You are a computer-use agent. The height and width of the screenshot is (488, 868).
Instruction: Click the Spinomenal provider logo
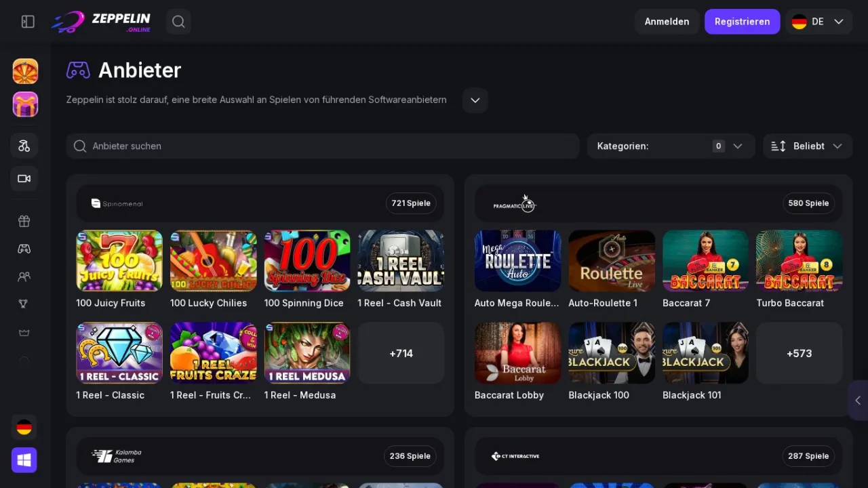(117, 203)
